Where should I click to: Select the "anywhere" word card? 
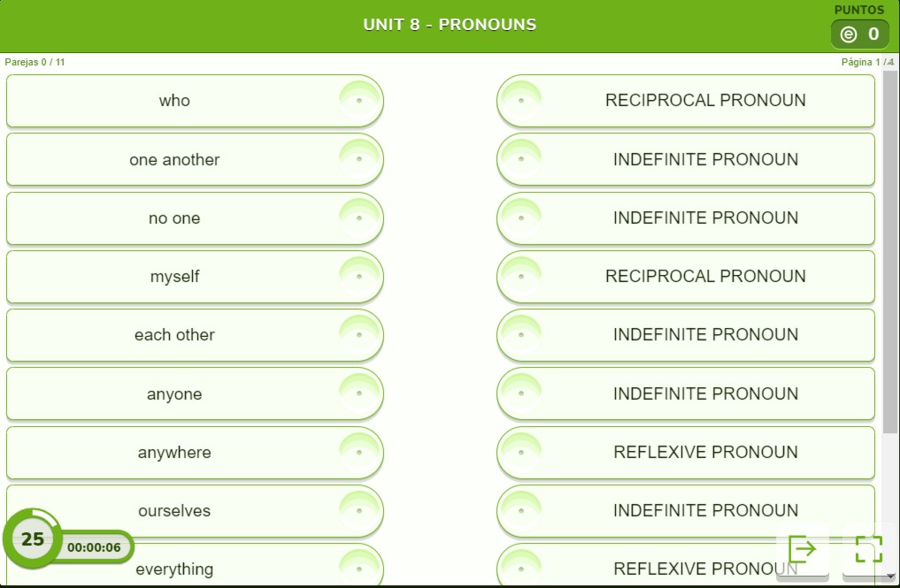175,453
